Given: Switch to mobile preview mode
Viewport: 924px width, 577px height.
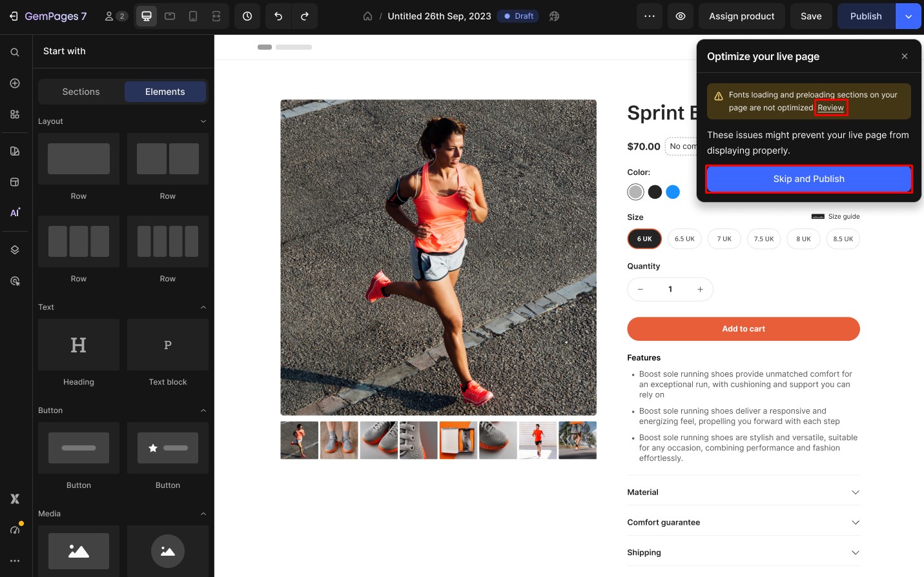Looking at the screenshot, I should tap(193, 16).
